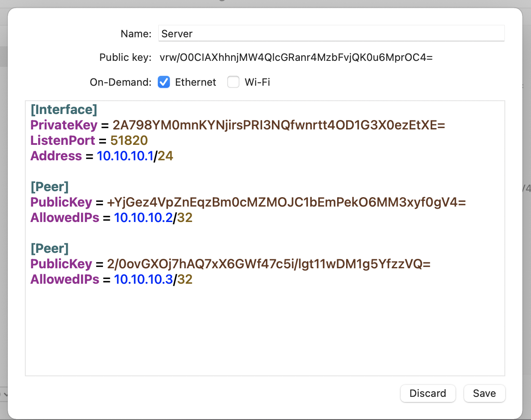
Task: Click the empty area below the configuration text
Action: [265, 334]
